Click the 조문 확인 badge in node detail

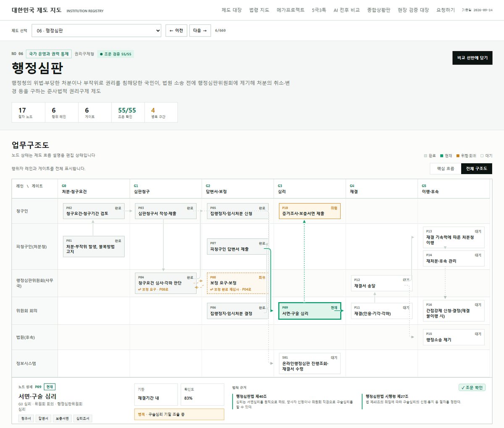[472, 388]
